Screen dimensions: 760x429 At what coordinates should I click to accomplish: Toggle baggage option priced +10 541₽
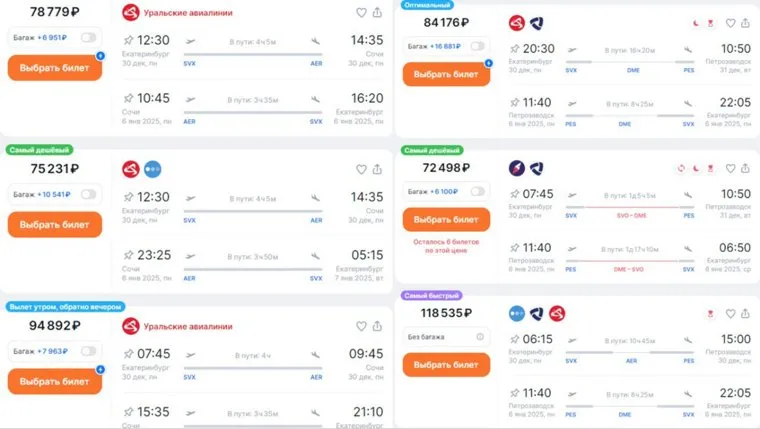(x=89, y=194)
